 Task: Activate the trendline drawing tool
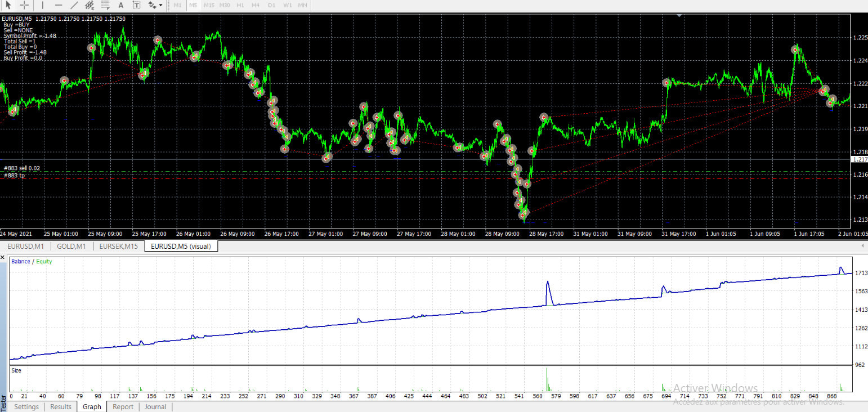click(x=74, y=6)
